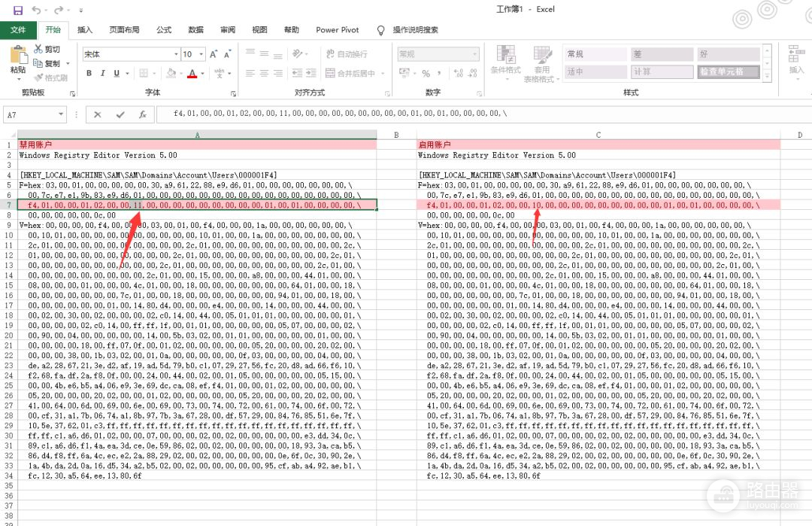Click the text orientation icon
This screenshot has width=812, height=526.
pyautogui.click(x=298, y=53)
